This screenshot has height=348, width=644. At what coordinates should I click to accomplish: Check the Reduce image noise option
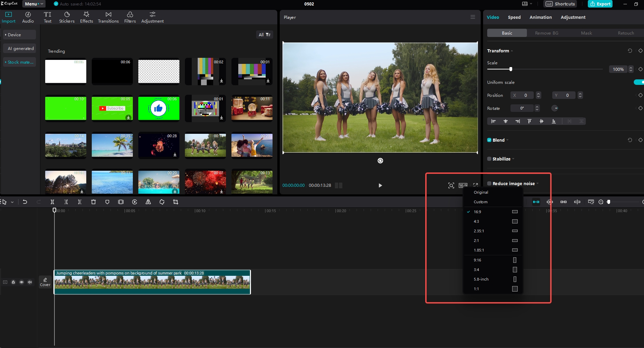click(489, 183)
